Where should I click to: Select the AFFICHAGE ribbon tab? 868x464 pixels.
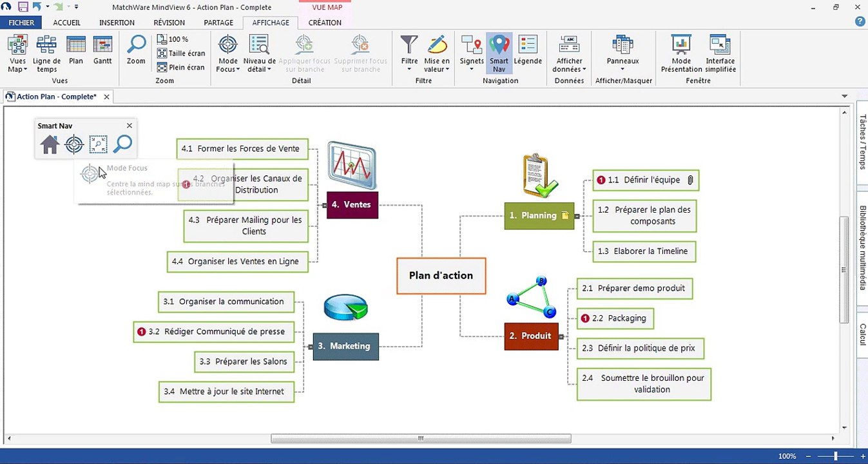pyautogui.click(x=271, y=23)
